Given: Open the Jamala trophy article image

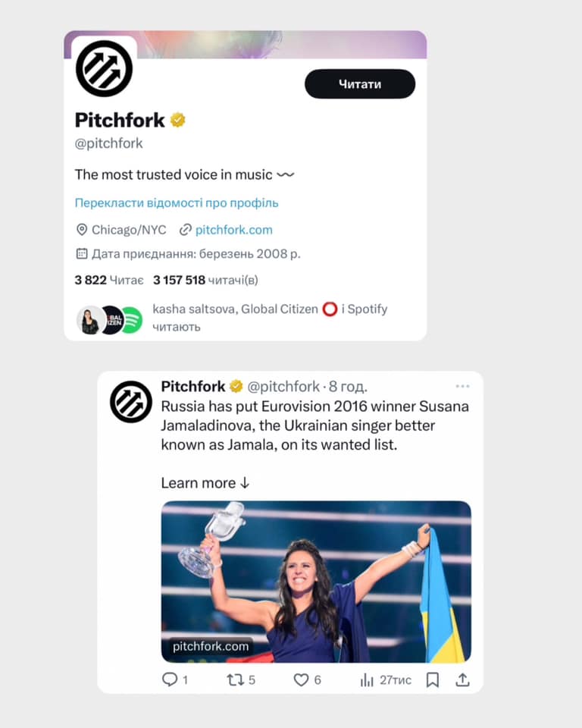Looking at the screenshot, I should tap(316, 582).
